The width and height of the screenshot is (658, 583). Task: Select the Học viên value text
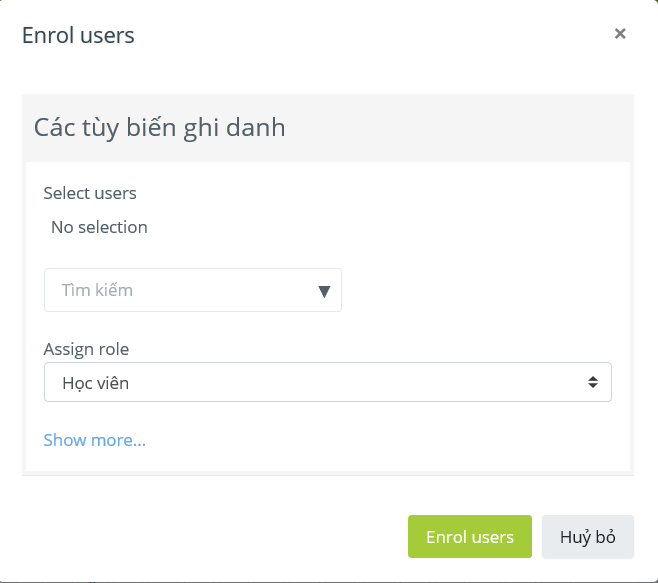(x=95, y=383)
